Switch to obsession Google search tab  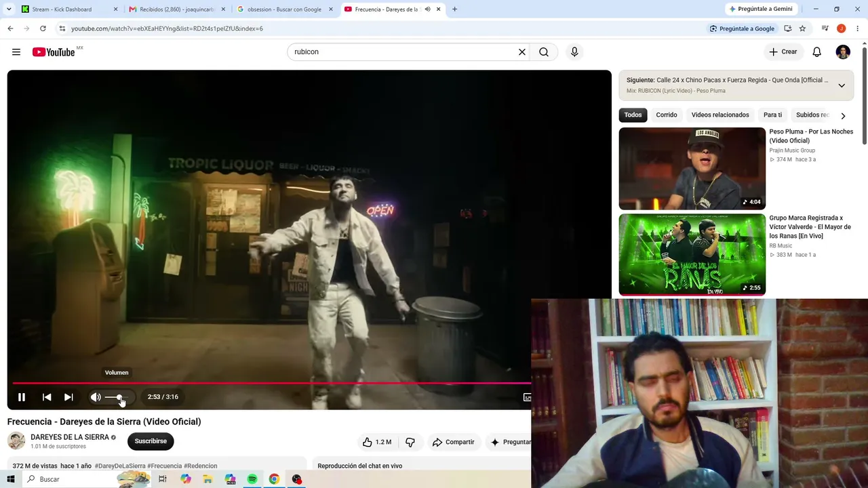coord(285,9)
